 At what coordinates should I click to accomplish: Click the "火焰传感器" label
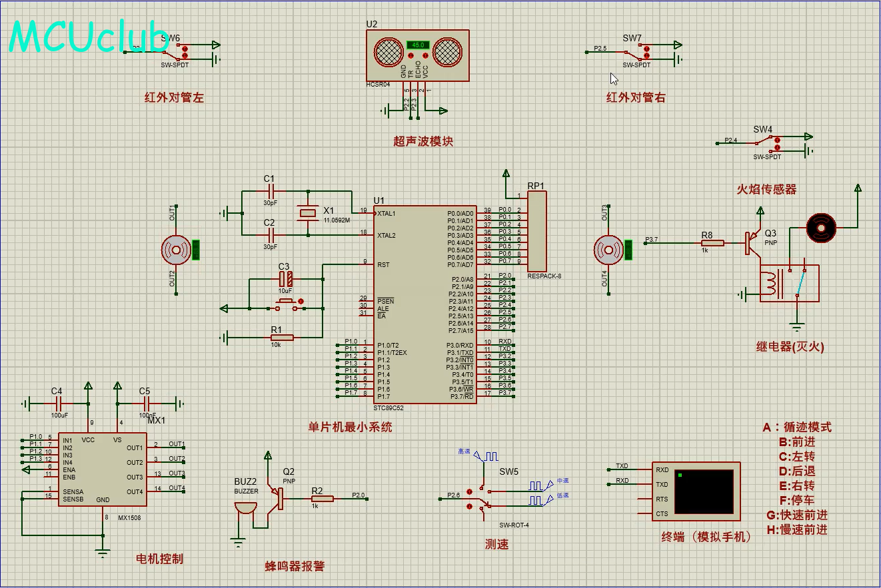766,189
